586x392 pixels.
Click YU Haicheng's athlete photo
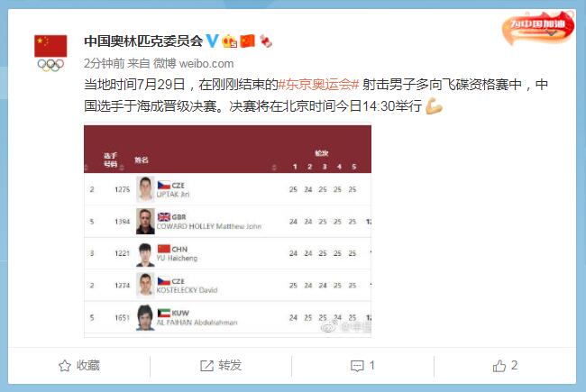coord(145,254)
